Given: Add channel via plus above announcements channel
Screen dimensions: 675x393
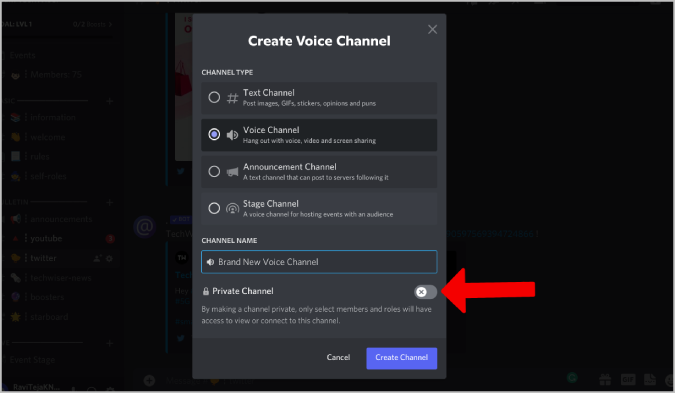Looking at the screenshot, I should tap(110, 203).
